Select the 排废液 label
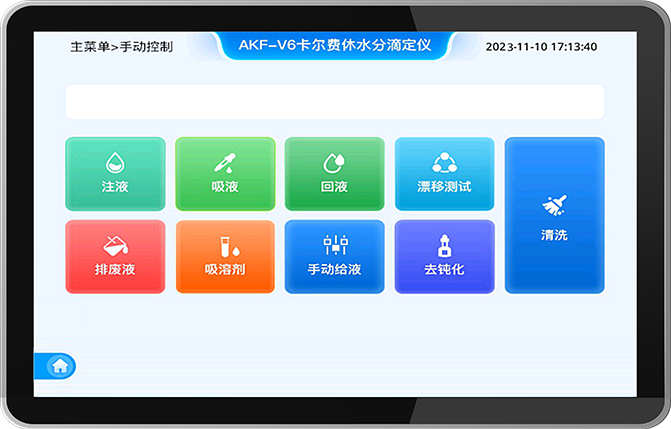Viewport: 671px width, 429px height. point(115,270)
